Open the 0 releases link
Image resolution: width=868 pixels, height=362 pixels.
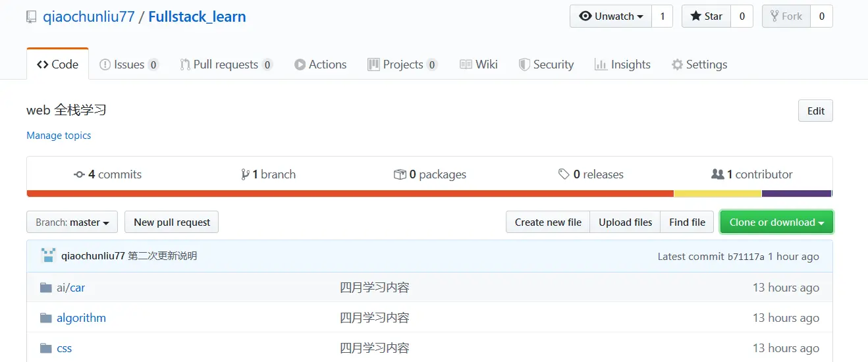591,174
